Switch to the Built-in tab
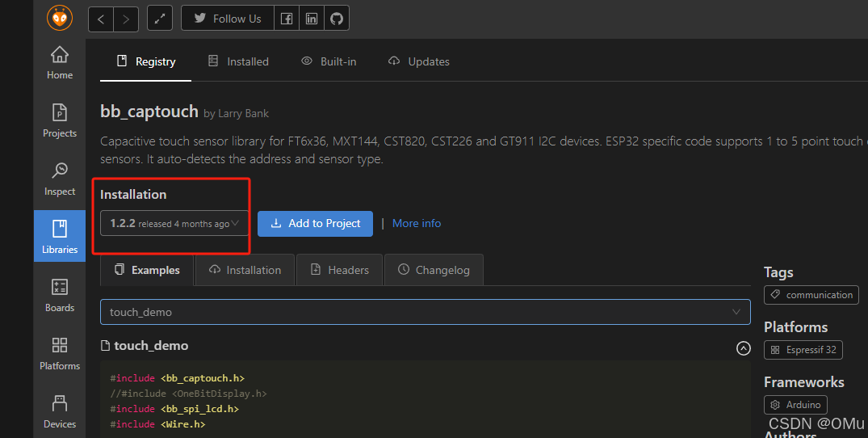Screen dimensions: 868x438 329,61
